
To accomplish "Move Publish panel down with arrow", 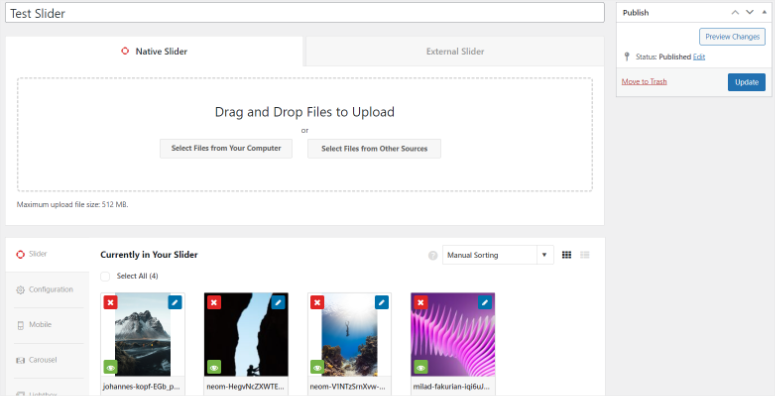I will tap(750, 12).
